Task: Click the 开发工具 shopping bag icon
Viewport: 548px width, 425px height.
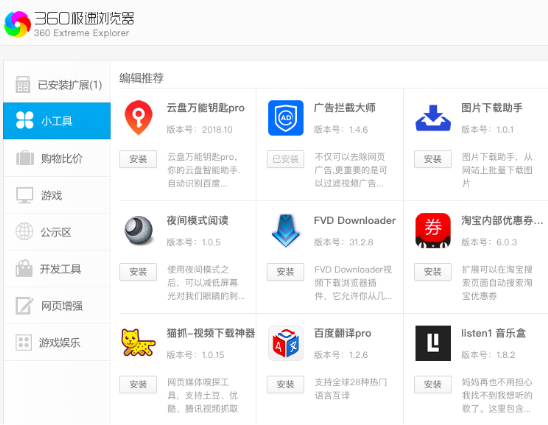Action: 24,268
